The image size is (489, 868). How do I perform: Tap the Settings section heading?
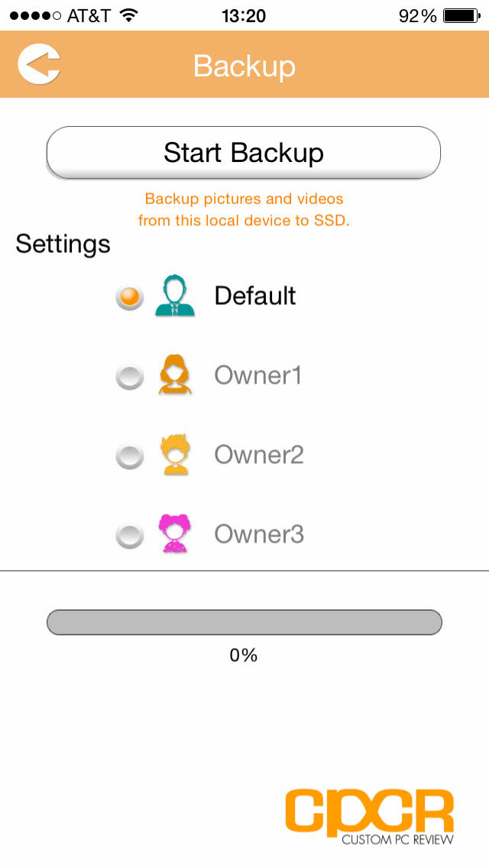coord(63,244)
